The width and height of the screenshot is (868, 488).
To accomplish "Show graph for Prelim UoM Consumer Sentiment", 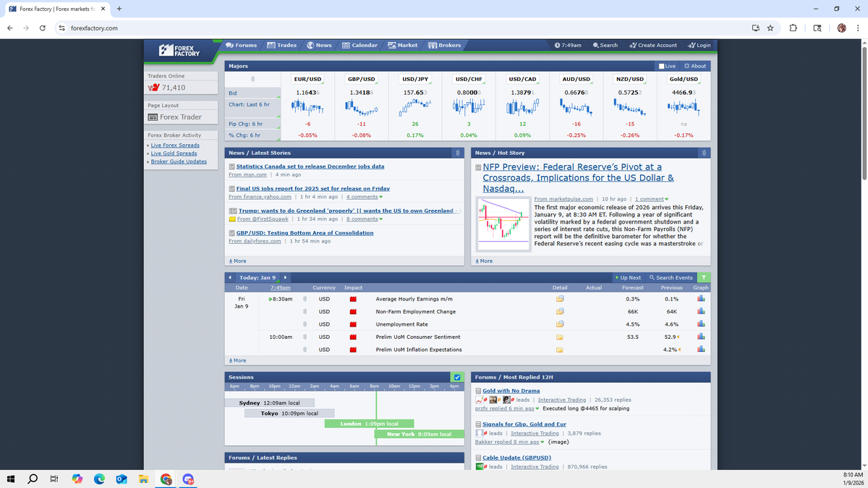I will click(701, 337).
